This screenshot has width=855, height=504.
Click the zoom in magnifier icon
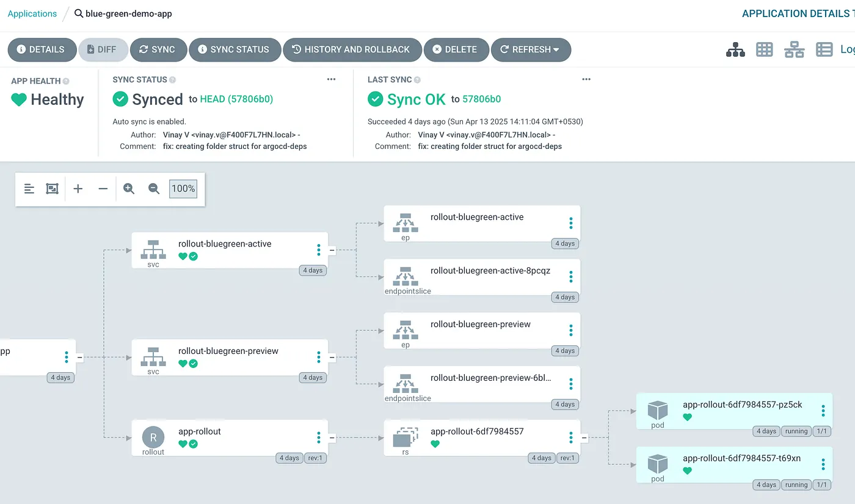point(129,189)
